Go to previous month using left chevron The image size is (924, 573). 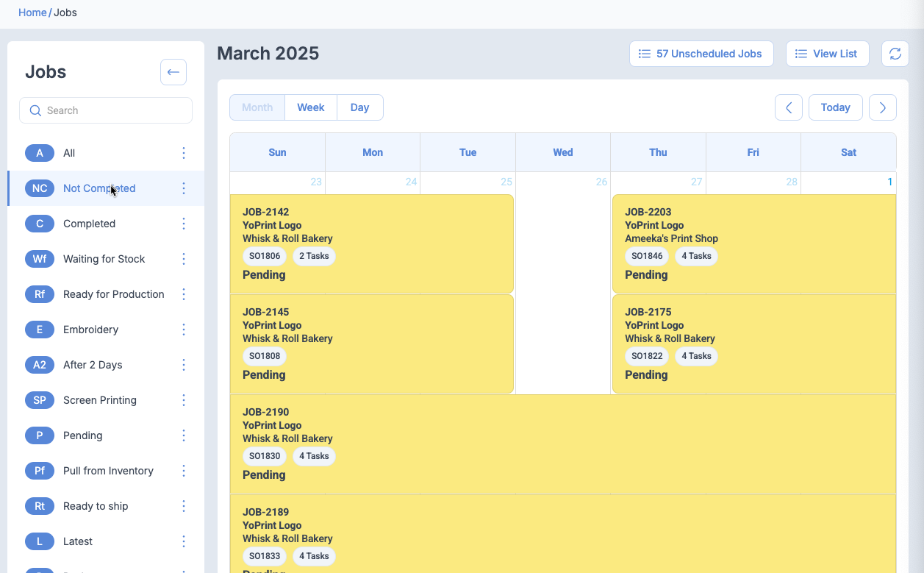click(x=788, y=107)
